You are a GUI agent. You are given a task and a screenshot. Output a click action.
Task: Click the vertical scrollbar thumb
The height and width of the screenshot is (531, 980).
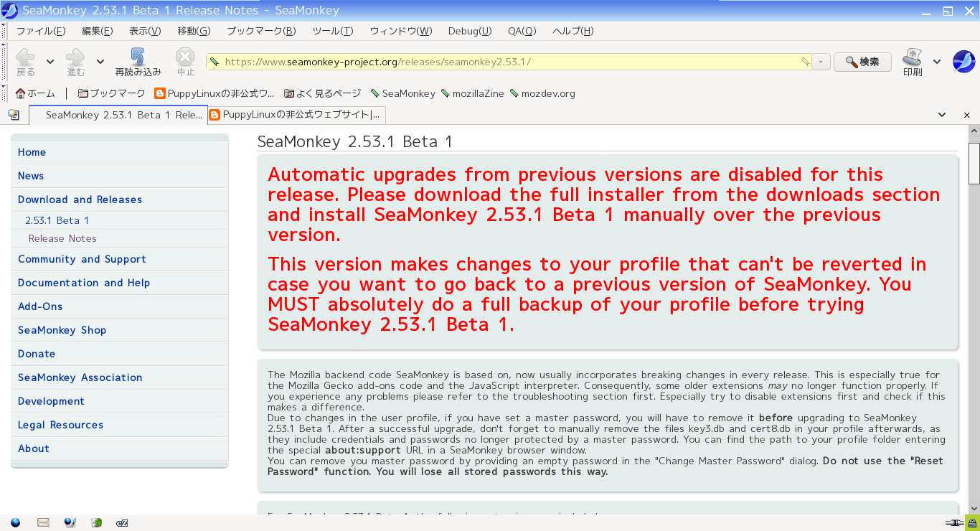[974, 163]
